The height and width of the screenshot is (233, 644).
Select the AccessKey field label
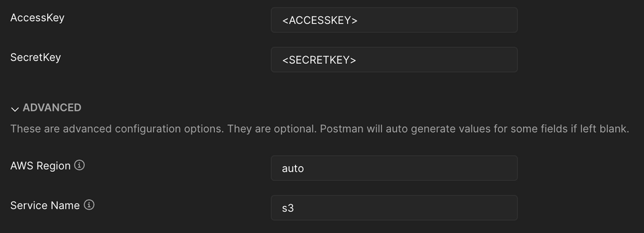pos(37,18)
